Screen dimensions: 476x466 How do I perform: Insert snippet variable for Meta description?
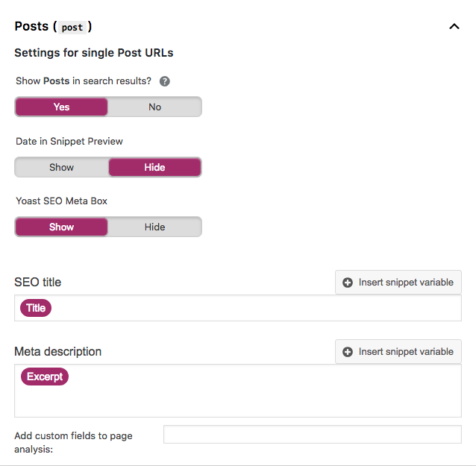(398, 352)
